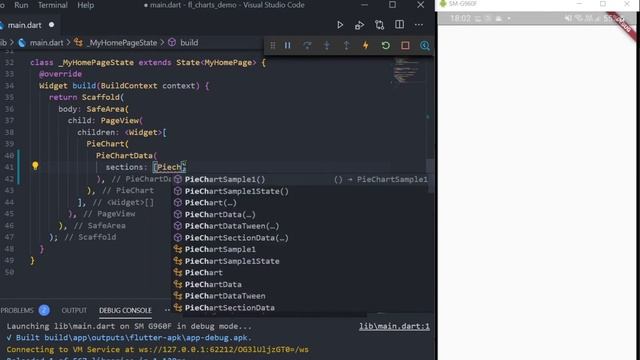Choose PieChart class suggestion
The width and height of the screenshot is (640, 360).
[302, 272]
